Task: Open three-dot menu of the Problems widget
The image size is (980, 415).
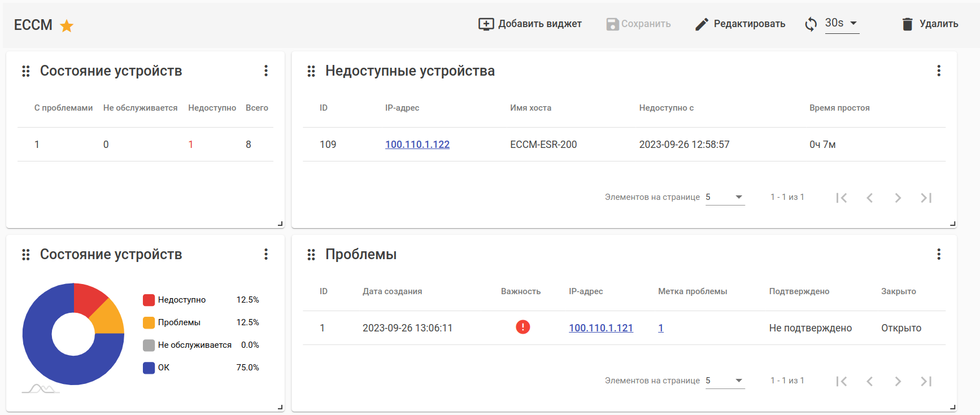Action: coord(939,254)
